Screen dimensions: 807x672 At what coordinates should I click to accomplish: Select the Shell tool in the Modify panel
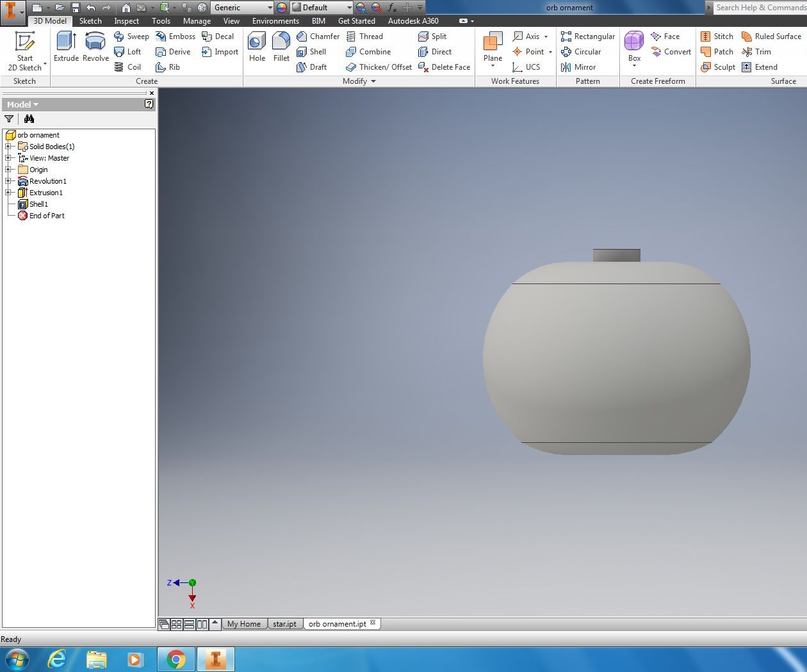pos(311,52)
